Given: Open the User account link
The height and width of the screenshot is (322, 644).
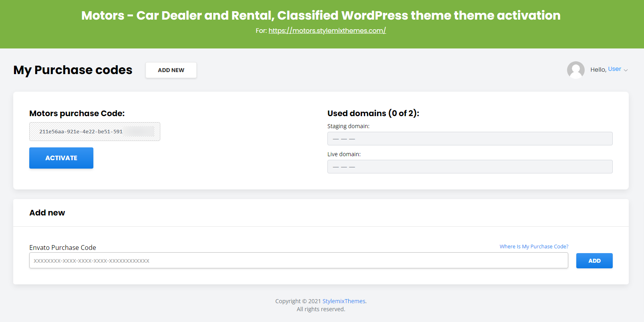Looking at the screenshot, I should coord(614,69).
